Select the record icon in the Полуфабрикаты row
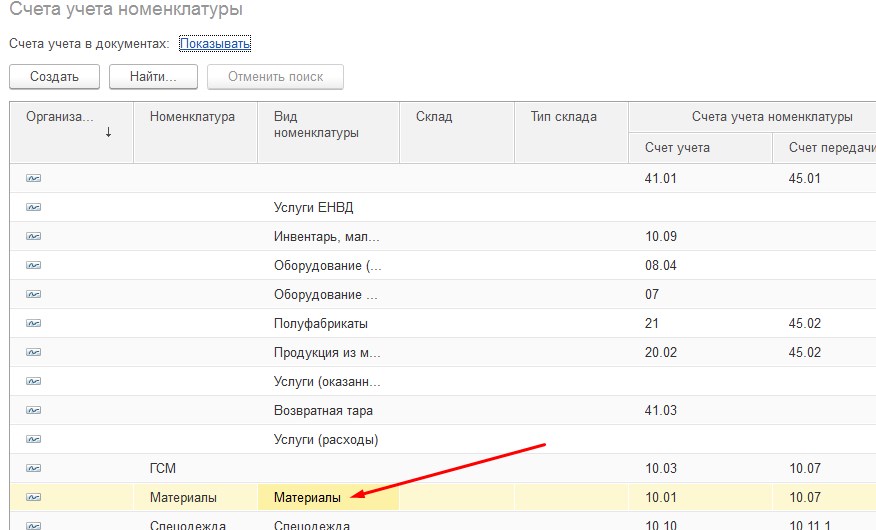876x530 pixels. (x=34, y=323)
